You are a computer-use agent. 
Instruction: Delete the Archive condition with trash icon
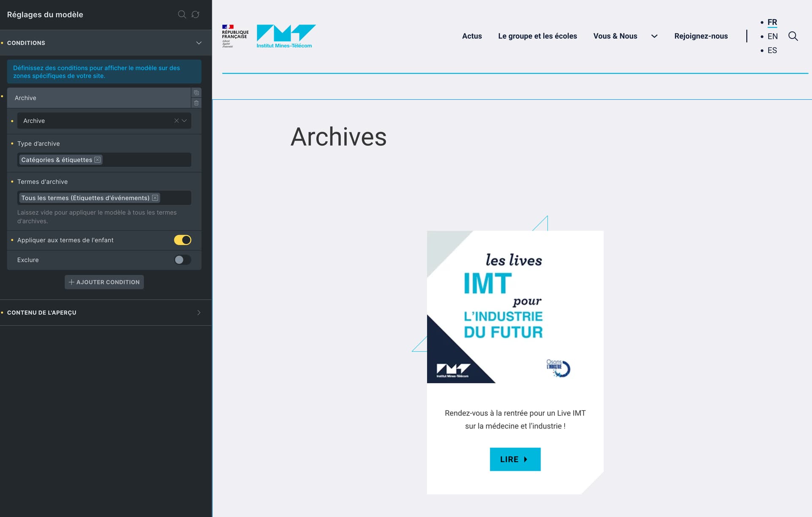(196, 103)
